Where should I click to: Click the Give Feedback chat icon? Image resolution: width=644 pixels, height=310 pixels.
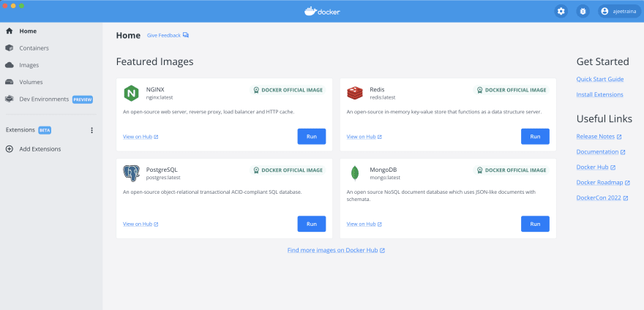coord(186,35)
